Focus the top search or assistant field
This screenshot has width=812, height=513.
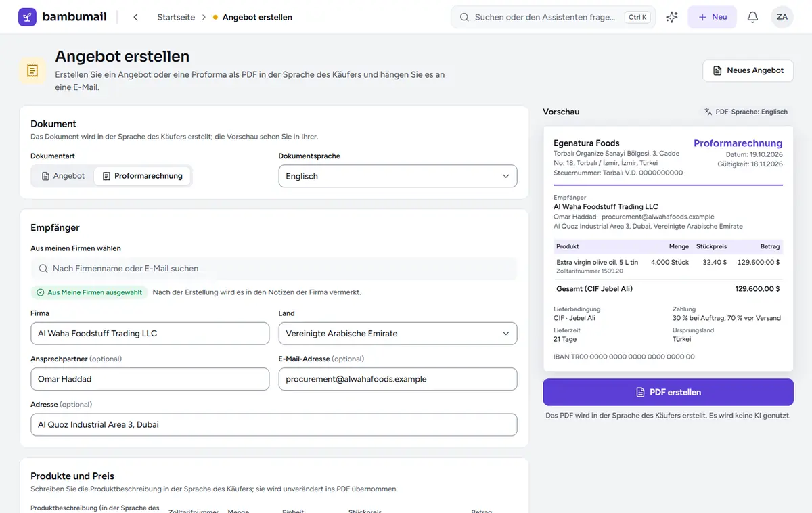(553, 17)
